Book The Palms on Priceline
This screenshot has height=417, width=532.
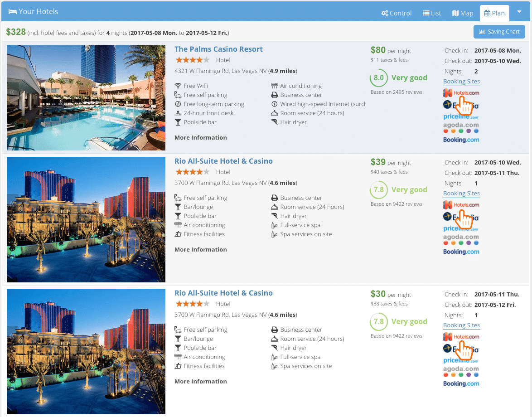(461, 116)
